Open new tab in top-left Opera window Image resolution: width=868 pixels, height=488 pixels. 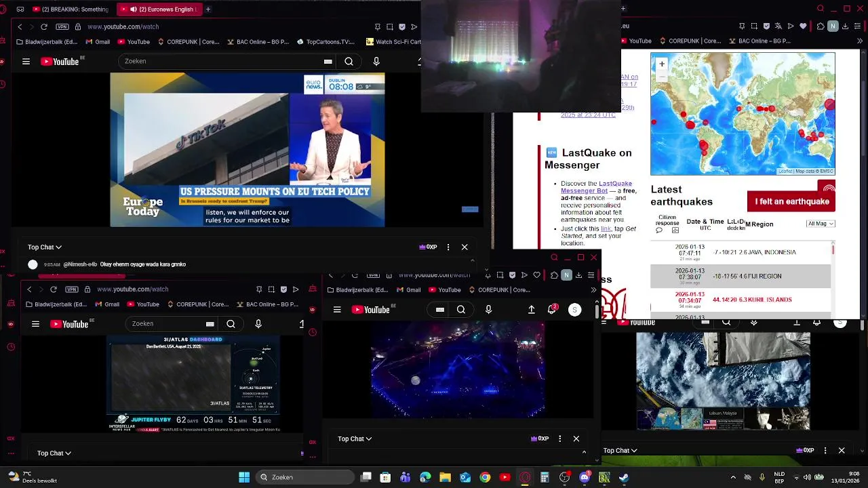(x=208, y=9)
